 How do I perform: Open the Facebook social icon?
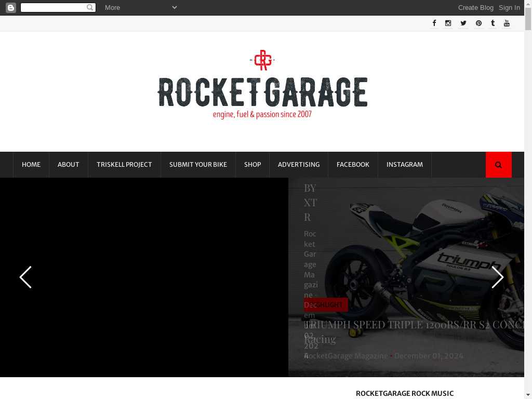pyautogui.click(x=434, y=23)
